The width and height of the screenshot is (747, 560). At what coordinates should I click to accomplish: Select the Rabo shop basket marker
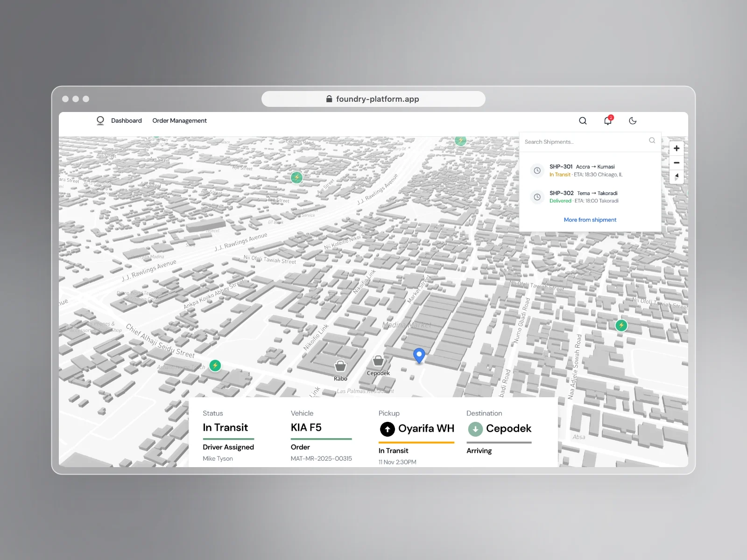pos(340,365)
